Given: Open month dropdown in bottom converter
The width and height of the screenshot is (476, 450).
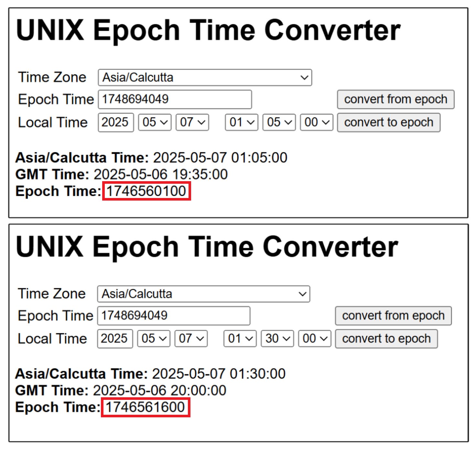Looking at the screenshot, I should [x=154, y=339].
